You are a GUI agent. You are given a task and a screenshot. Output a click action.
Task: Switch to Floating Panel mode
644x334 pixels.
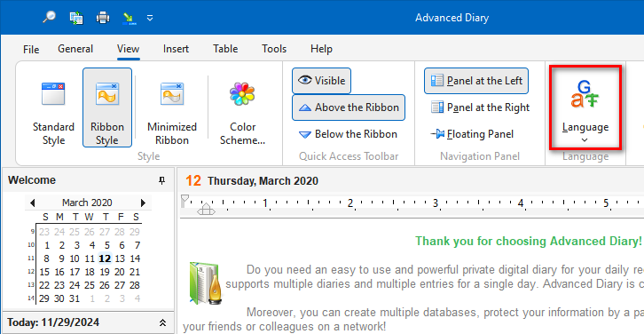pos(472,134)
